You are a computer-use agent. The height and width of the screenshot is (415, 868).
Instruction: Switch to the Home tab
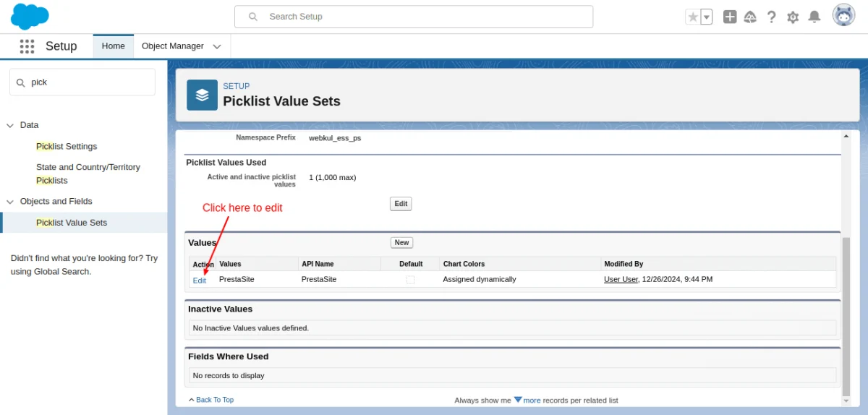click(x=113, y=46)
